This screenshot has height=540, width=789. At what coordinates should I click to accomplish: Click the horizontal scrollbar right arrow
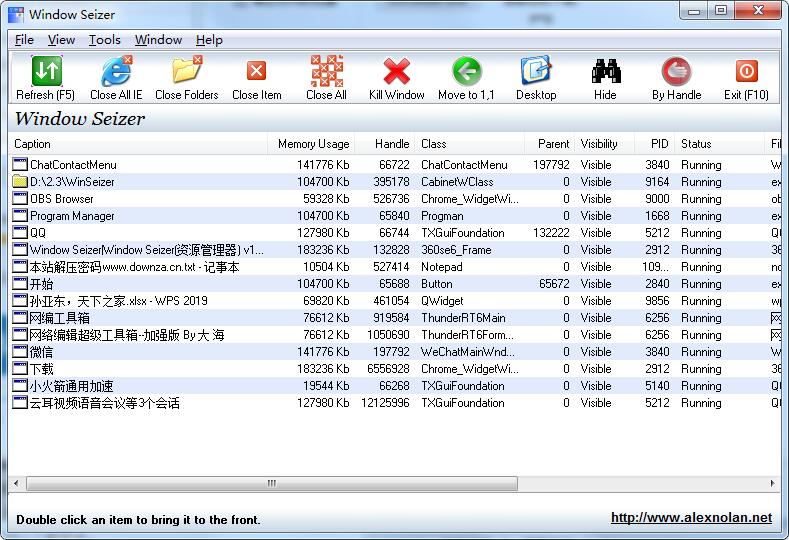click(x=772, y=483)
